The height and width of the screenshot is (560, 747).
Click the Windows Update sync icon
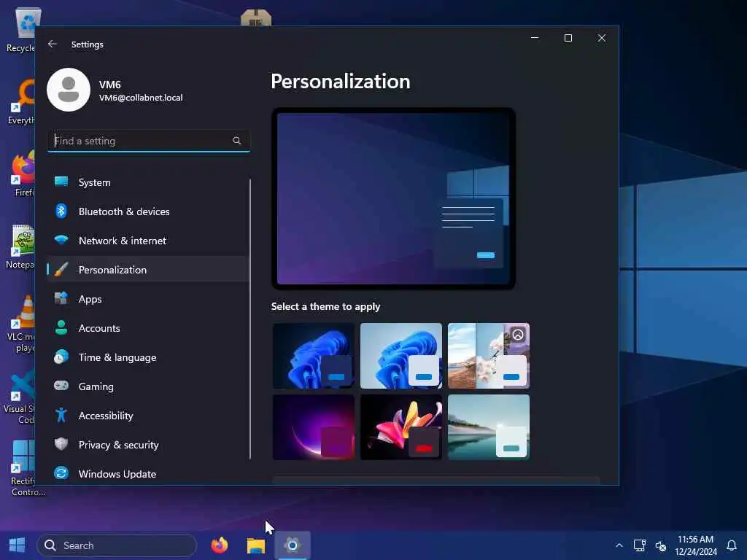(x=61, y=473)
